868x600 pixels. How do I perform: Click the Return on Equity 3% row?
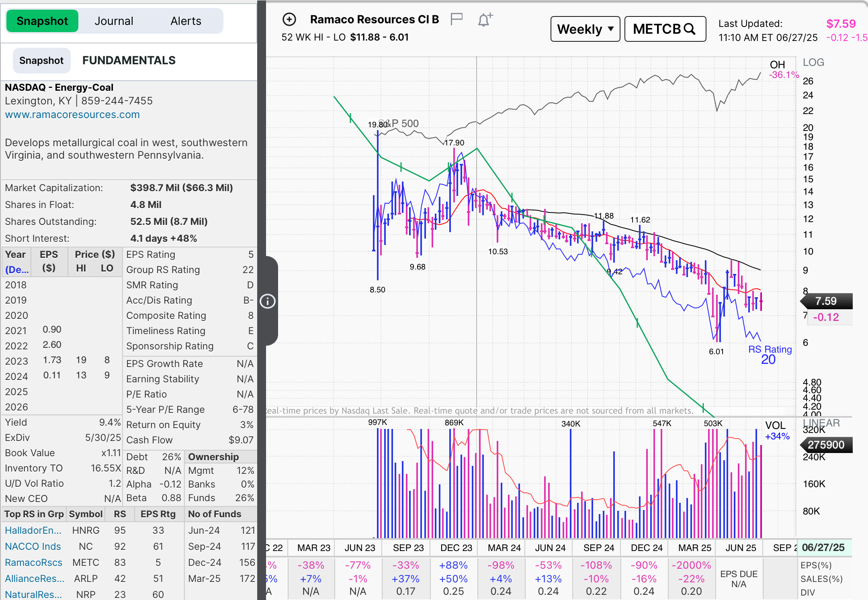point(190,425)
